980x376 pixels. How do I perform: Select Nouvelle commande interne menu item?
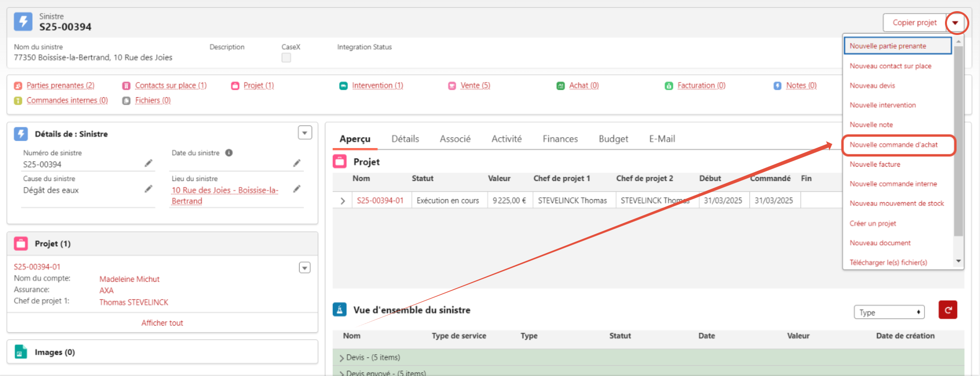[x=898, y=184]
